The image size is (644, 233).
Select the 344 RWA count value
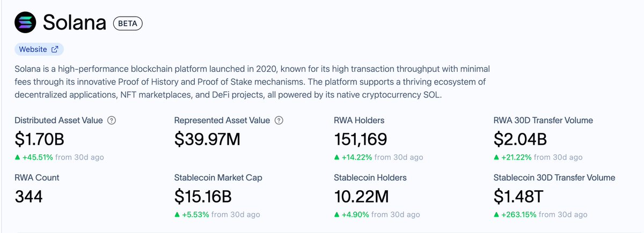(x=28, y=197)
